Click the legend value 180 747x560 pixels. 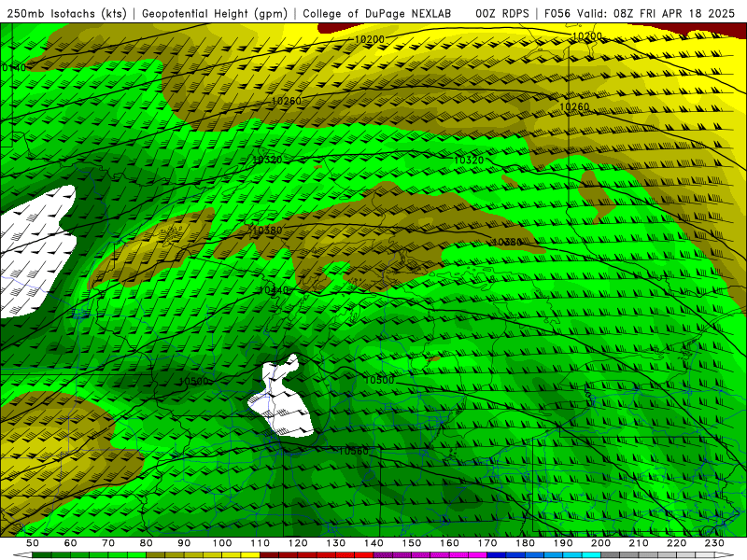click(x=526, y=543)
